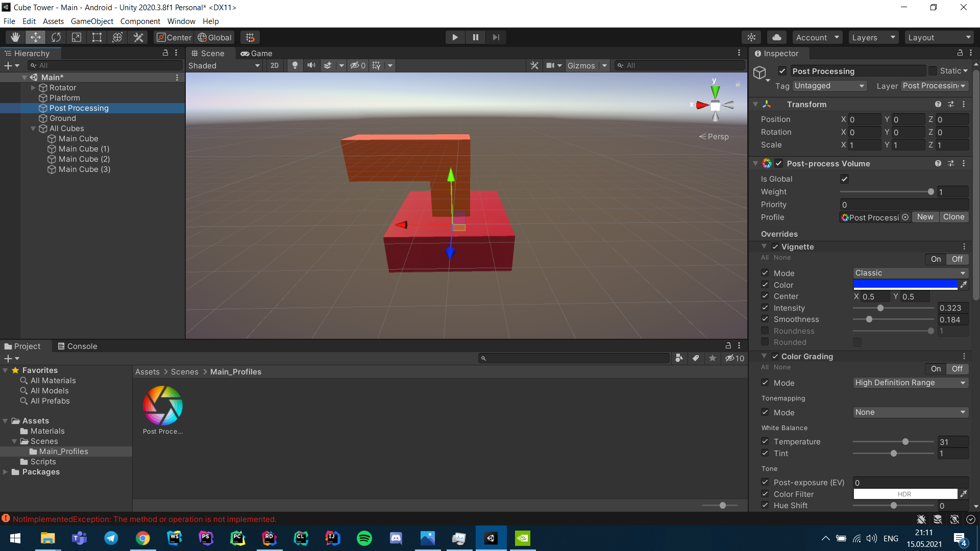
Task: Click Vignette On button
Action: pyautogui.click(x=936, y=259)
